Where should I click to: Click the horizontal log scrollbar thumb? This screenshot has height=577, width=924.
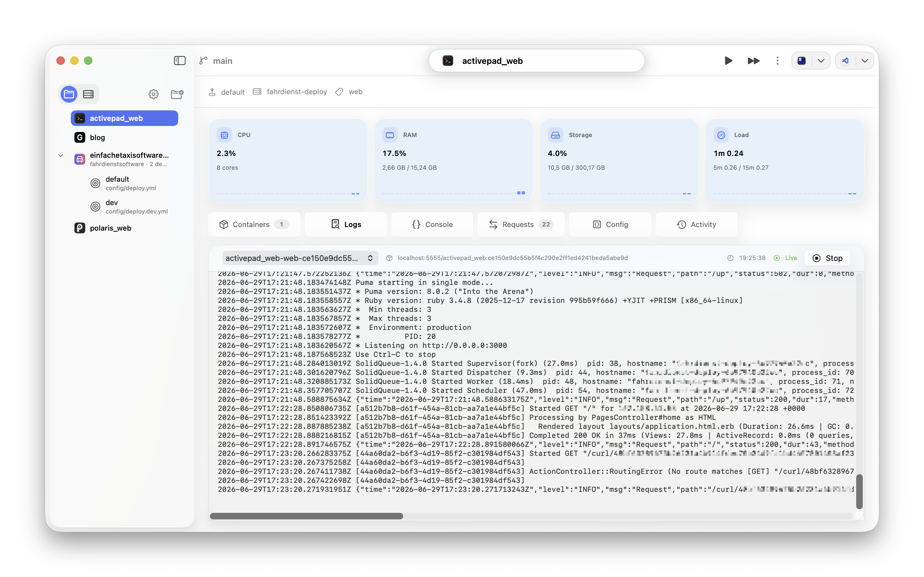pyautogui.click(x=307, y=516)
